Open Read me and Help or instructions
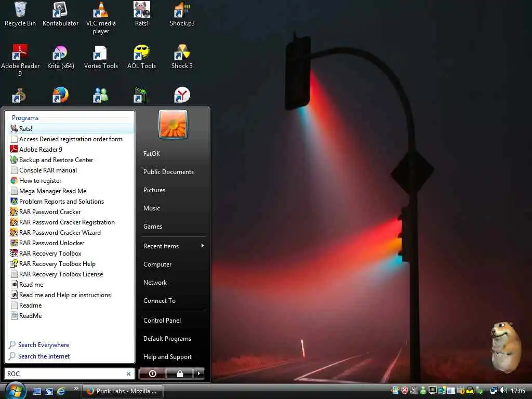Image resolution: width=532 pixels, height=399 pixels. pyautogui.click(x=71, y=295)
